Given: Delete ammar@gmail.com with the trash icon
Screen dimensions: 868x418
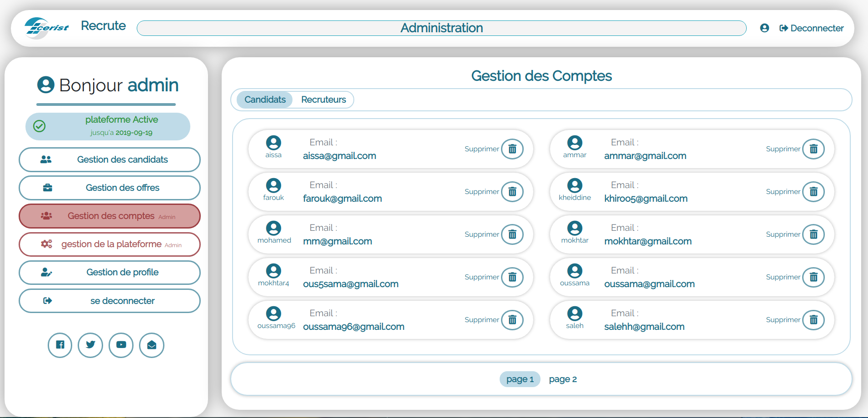Looking at the screenshot, I should 813,149.
